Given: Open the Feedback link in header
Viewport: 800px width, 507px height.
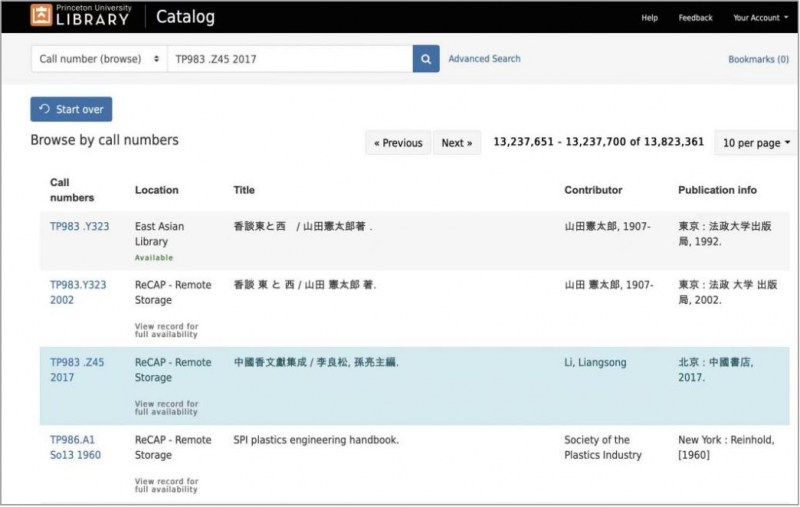Looking at the screenshot, I should click(x=695, y=18).
